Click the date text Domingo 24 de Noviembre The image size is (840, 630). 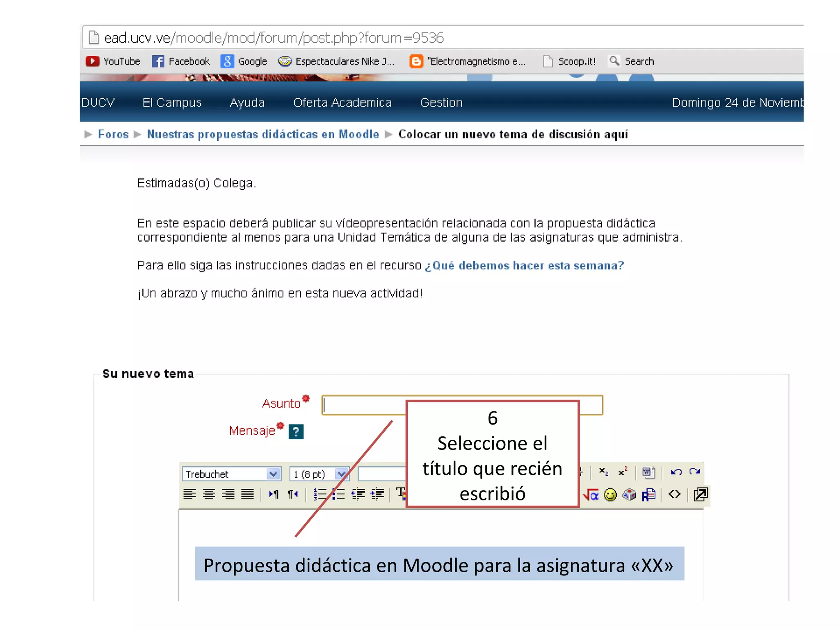point(737,102)
